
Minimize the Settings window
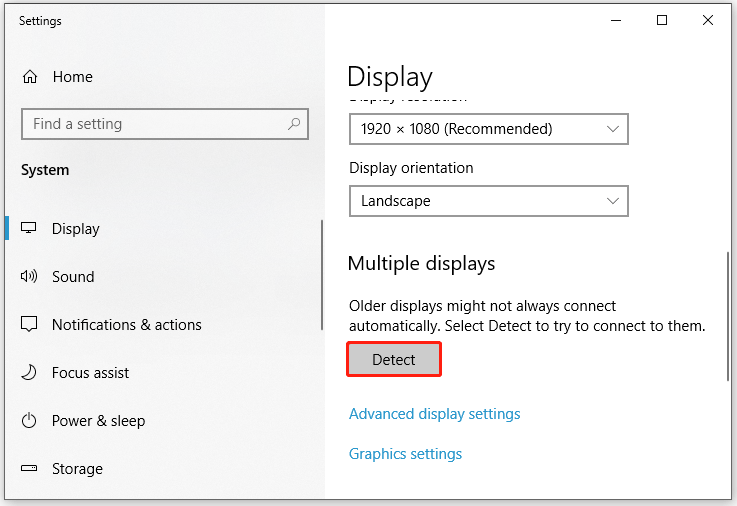[616, 20]
